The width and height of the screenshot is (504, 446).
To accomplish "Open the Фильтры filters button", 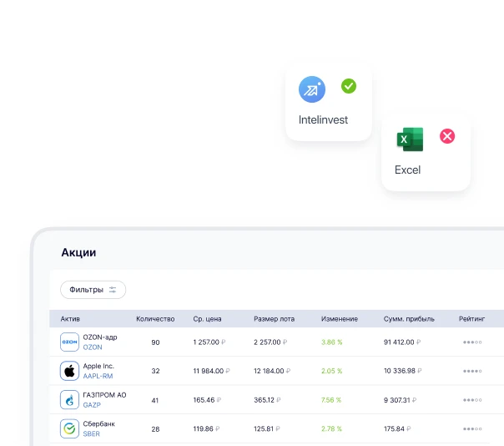I will click(93, 290).
